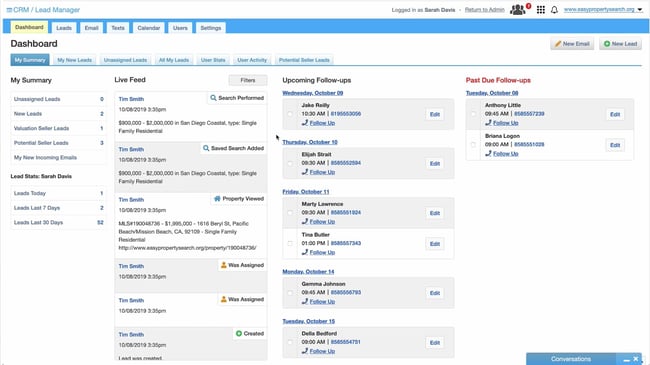The width and height of the screenshot is (650, 365).
Task: Click the New Lead button
Action: [x=620, y=44]
